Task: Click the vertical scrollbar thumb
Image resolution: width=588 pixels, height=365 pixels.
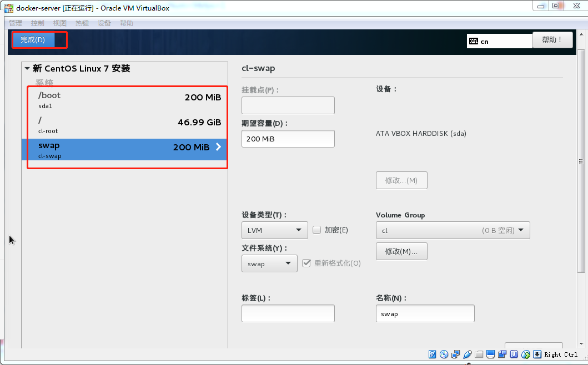Action: pos(581,161)
